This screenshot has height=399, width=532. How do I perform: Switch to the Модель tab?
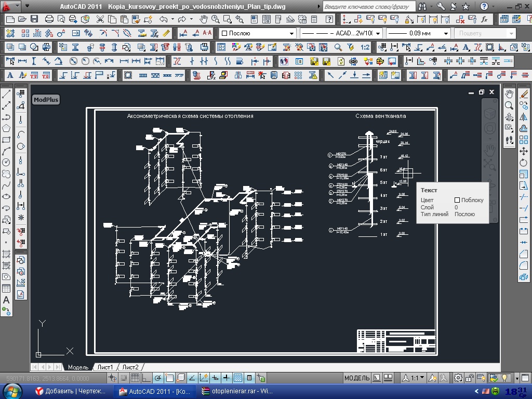pos(78,367)
